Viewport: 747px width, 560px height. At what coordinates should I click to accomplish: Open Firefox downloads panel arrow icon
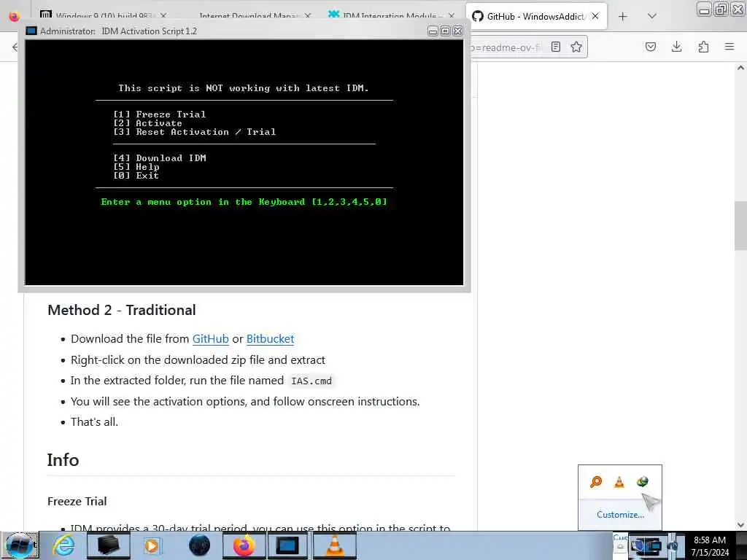coord(676,47)
